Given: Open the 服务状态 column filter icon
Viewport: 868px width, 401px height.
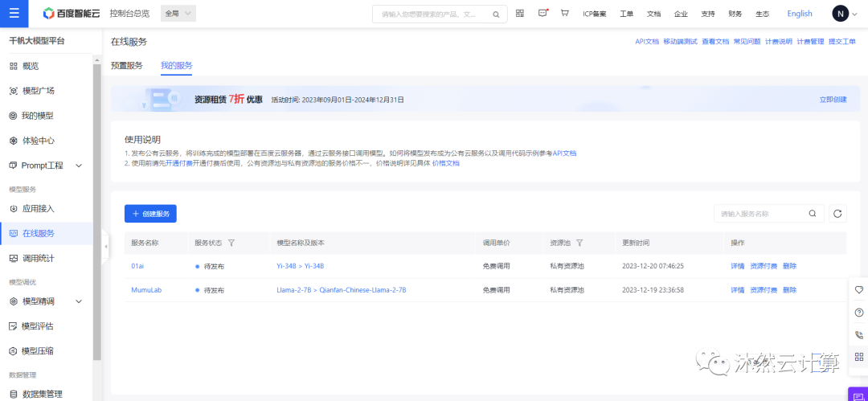Looking at the screenshot, I should (x=231, y=243).
